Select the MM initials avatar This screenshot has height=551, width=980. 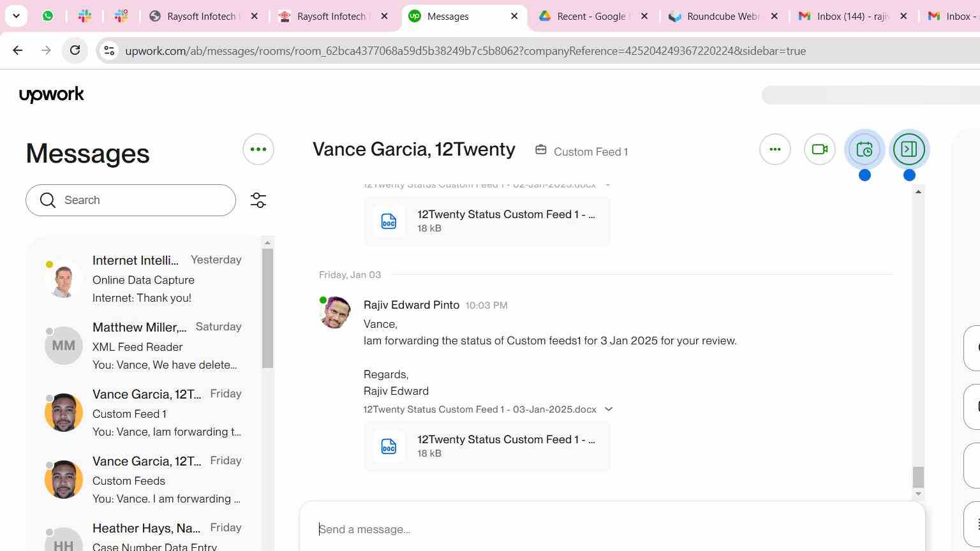64,346
